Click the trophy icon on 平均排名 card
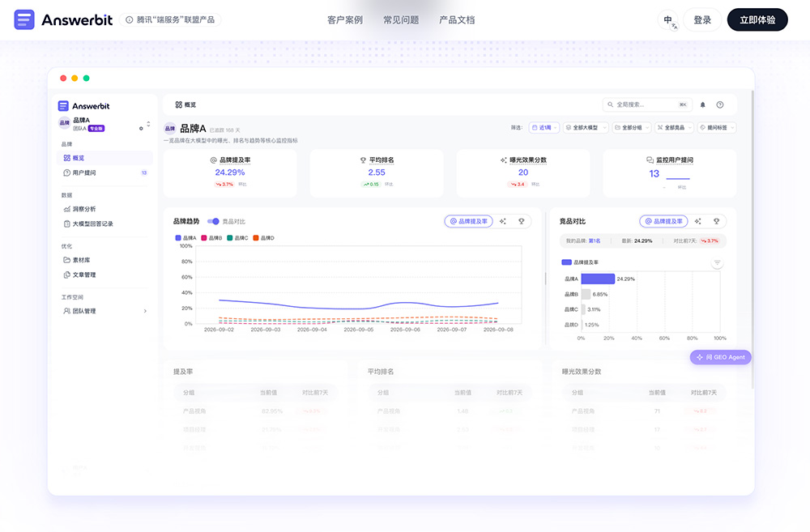The height and width of the screenshot is (532, 810). pyautogui.click(x=363, y=160)
